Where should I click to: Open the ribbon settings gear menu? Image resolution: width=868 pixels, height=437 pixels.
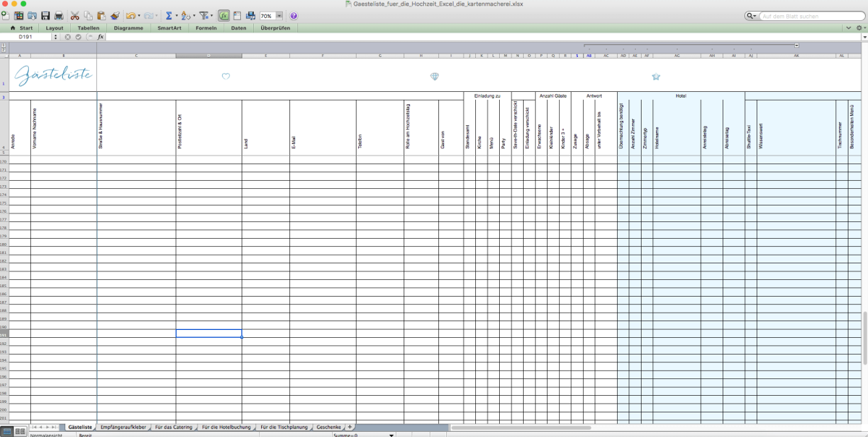click(x=860, y=27)
